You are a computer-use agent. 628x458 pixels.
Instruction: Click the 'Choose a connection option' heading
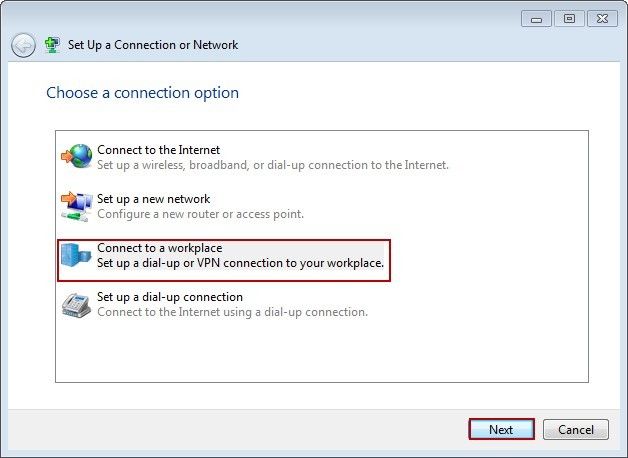point(142,93)
